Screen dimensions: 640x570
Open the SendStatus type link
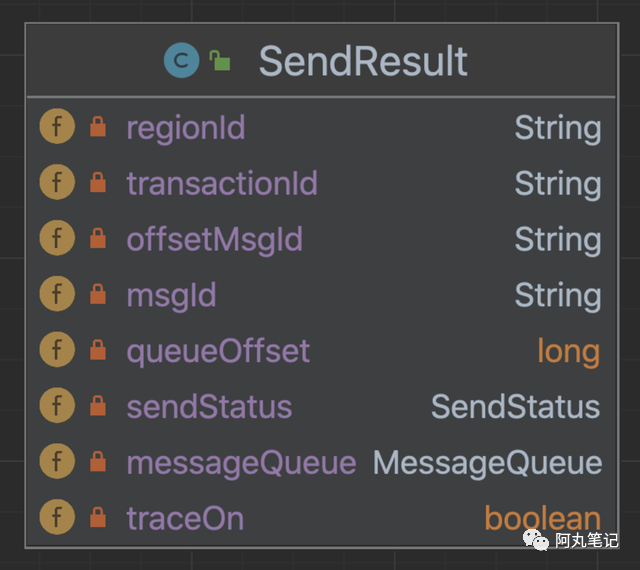coord(515,407)
